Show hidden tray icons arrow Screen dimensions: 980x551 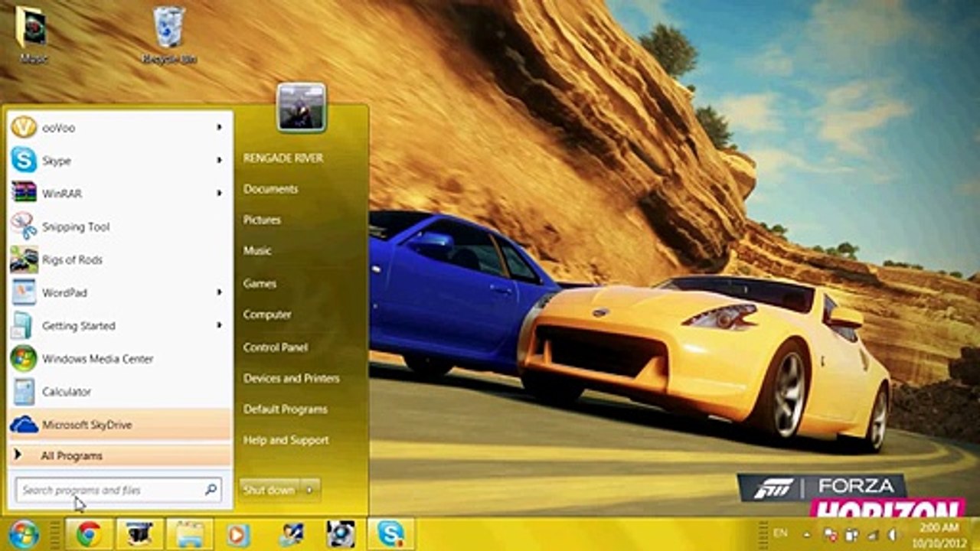(806, 534)
